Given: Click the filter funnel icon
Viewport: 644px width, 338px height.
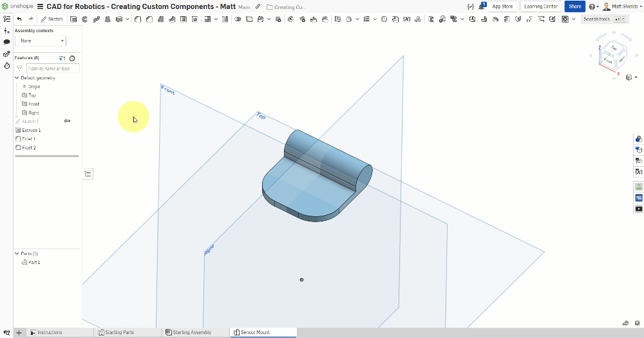Looking at the screenshot, I should (x=19, y=69).
